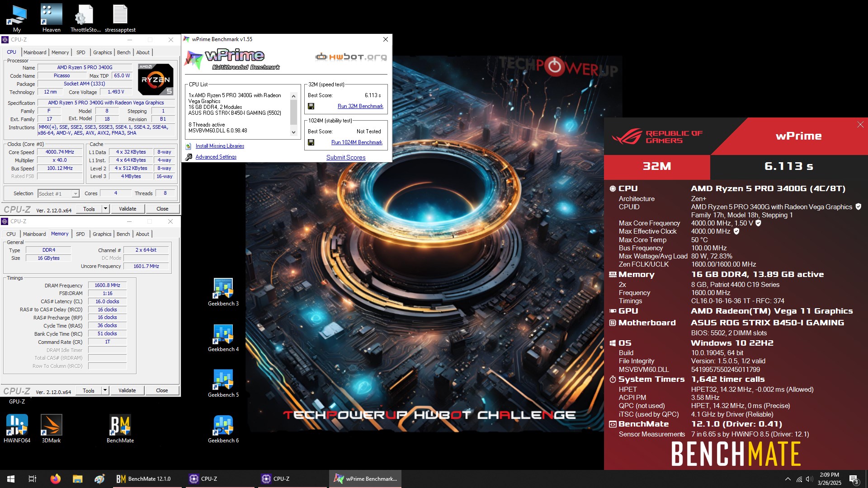Click the Install Missing Libraries icon
The width and height of the screenshot is (868, 488).
click(189, 146)
